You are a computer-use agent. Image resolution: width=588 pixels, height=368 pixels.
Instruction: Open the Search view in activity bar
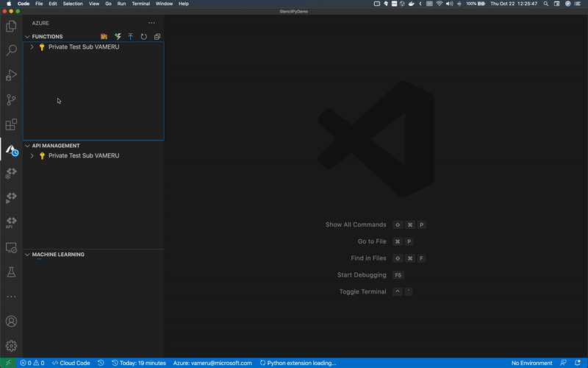coord(11,50)
